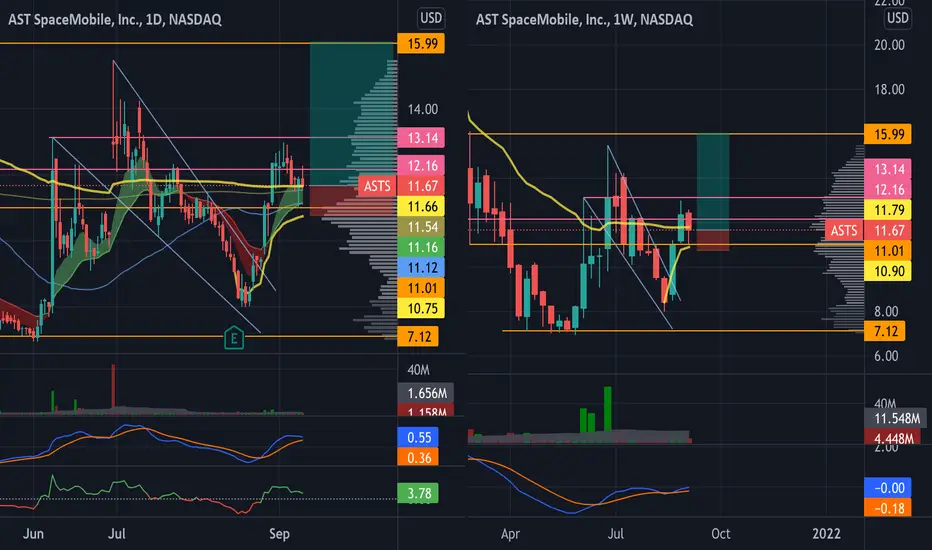Click the Sep date label on daily chart
The image size is (932, 550).
279,533
